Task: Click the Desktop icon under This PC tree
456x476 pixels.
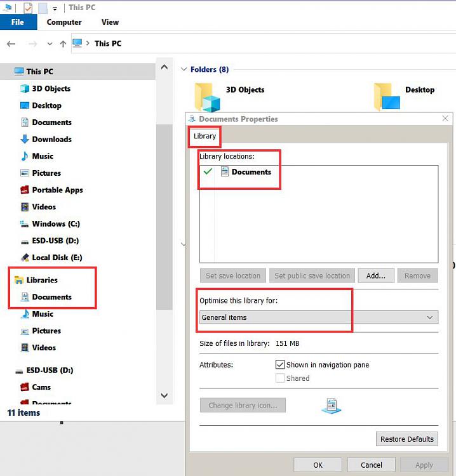Action: click(25, 105)
